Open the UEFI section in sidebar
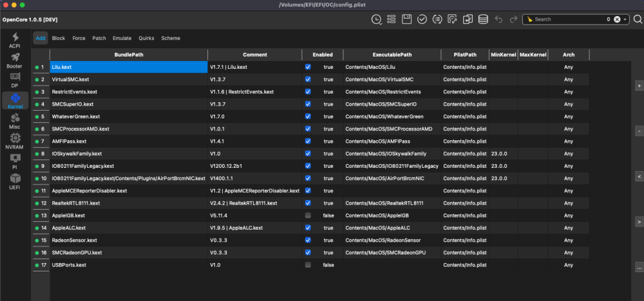 (x=15, y=181)
